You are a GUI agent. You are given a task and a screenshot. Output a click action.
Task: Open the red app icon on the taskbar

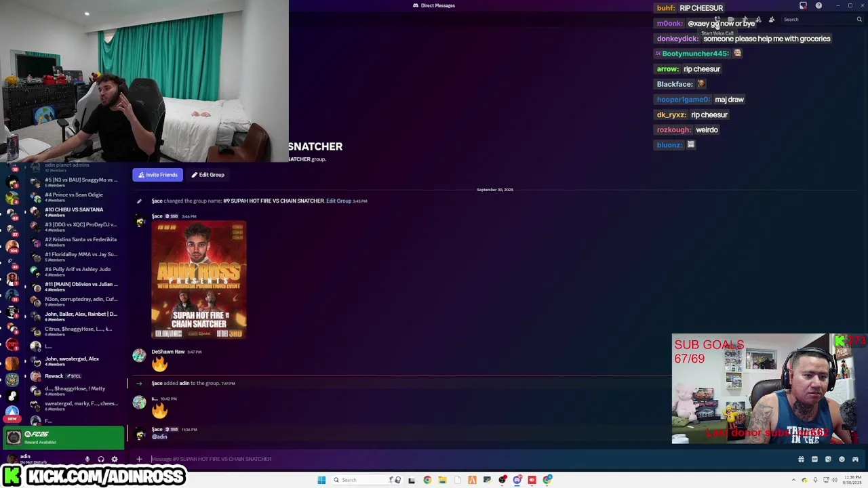click(x=532, y=480)
